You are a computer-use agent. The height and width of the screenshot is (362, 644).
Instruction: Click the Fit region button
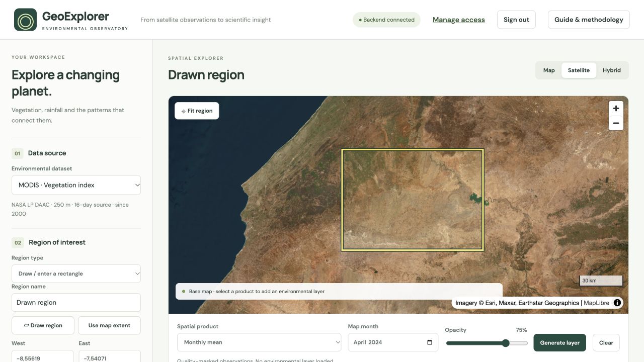point(197,111)
